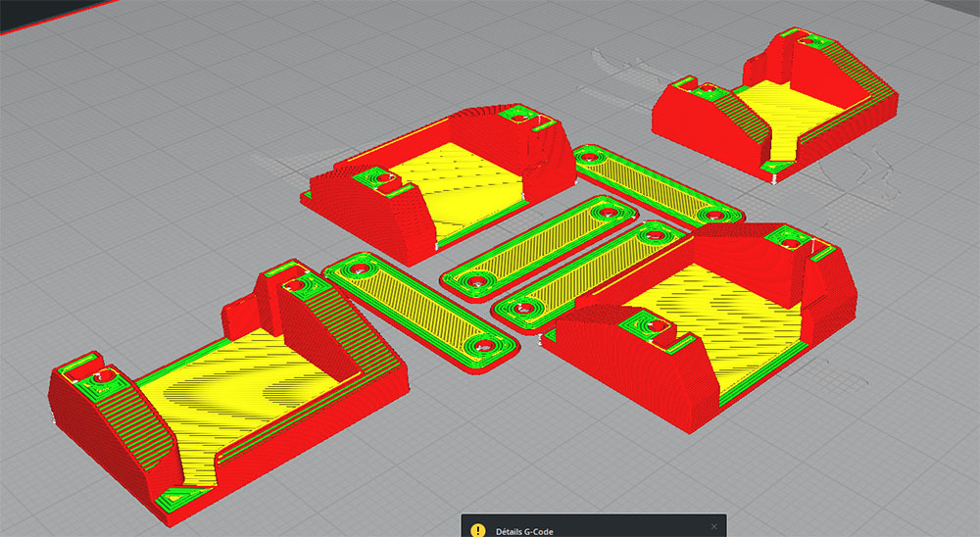Close the Détails G-Code notification

pos(713,527)
